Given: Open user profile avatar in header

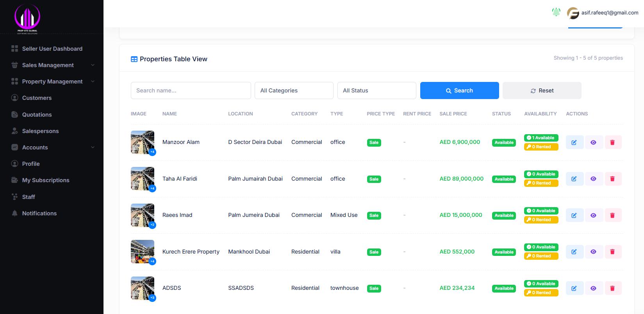Looking at the screenshot, I should pos(573,13).
